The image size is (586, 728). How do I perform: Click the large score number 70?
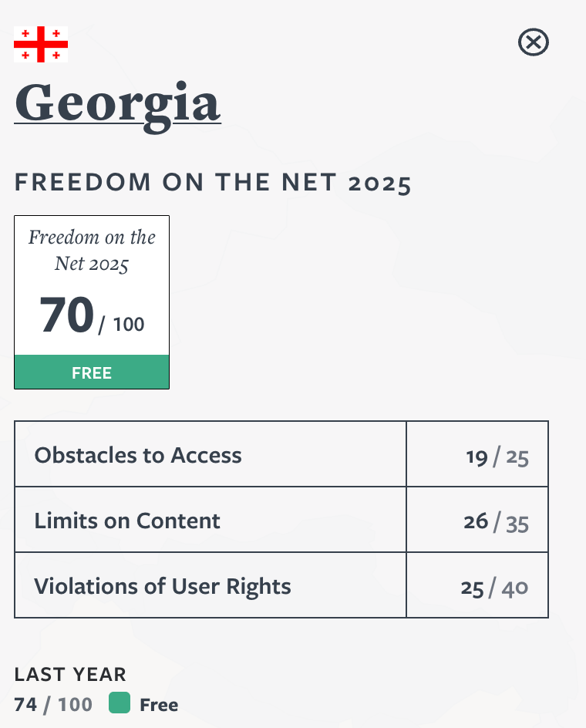coord(66,315)
